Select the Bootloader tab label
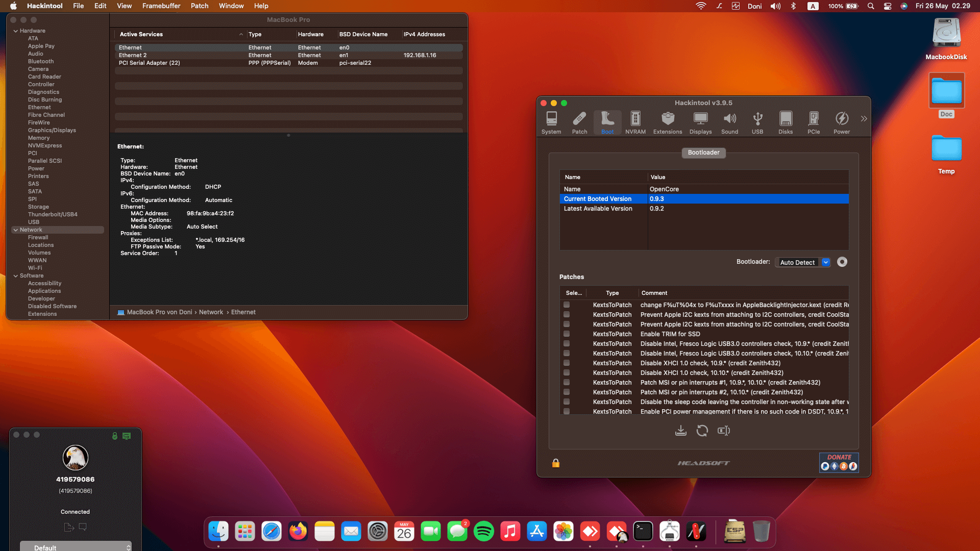980x551 pixels. pyautogui.click(x=703, y=153)
